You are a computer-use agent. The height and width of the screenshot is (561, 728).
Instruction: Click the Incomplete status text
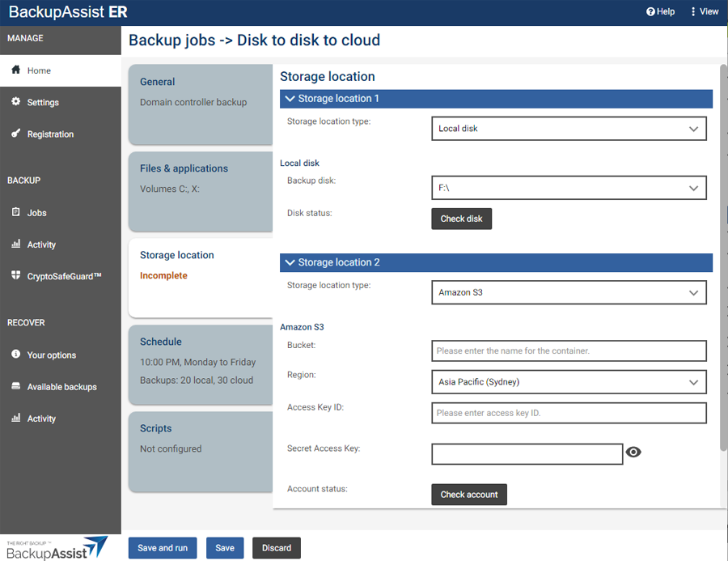(163, 275)
